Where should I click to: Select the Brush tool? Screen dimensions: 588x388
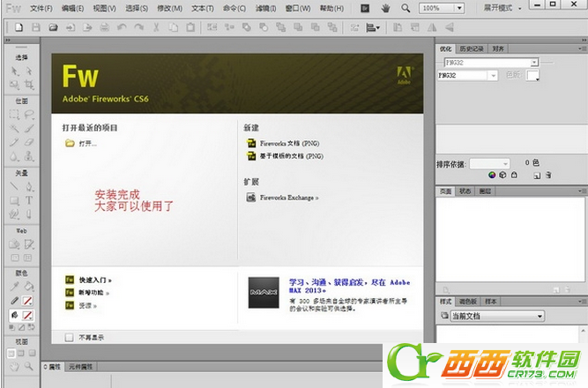coord(29,129)
